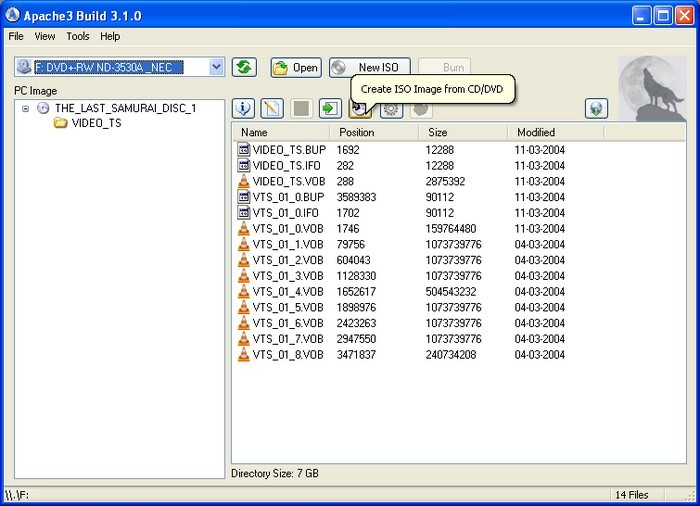Click the pencil edit document icon

[272, 109]
